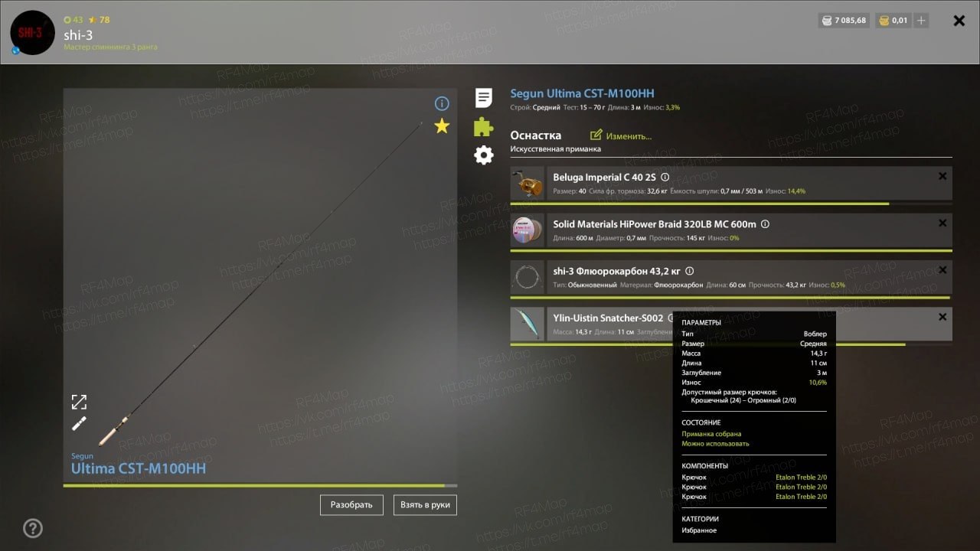
Task: Open the help question mark icon
Action: (x=33, y=528)
